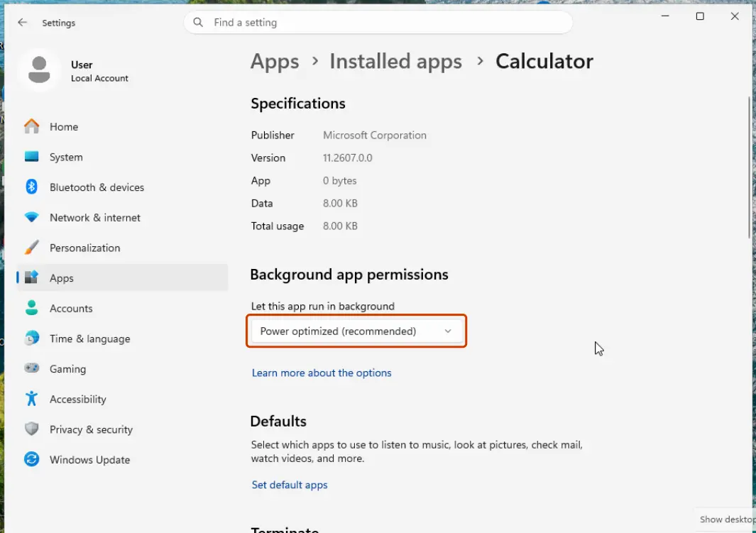756x533 pixels.
Task: Click the search magnifier icon
Action: click(198, 22)
